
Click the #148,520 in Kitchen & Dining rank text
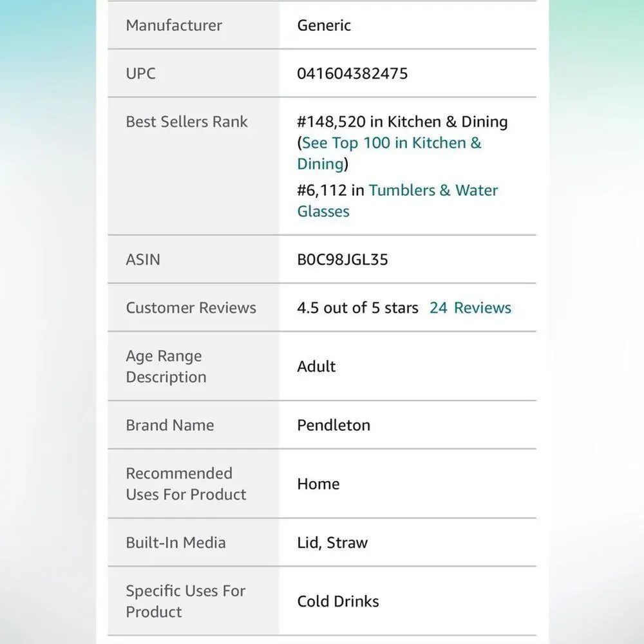(x=402, y=122)
